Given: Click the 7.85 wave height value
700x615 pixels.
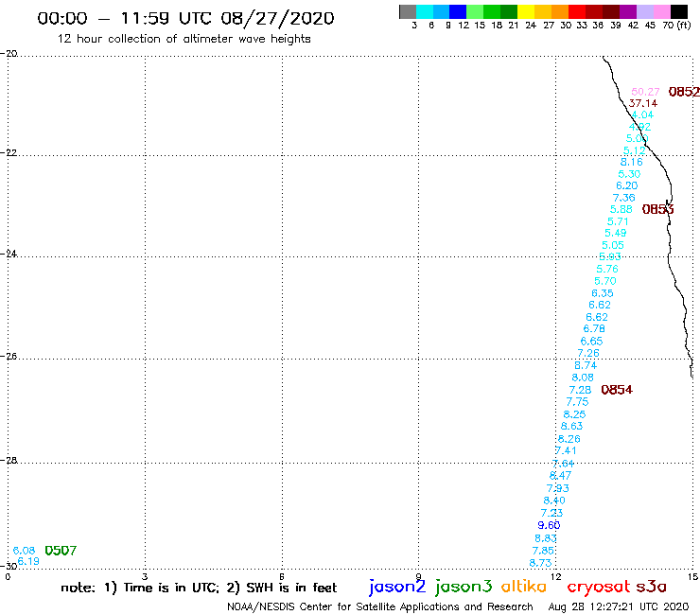Looking at the screenshot, I should pos(543,551).
